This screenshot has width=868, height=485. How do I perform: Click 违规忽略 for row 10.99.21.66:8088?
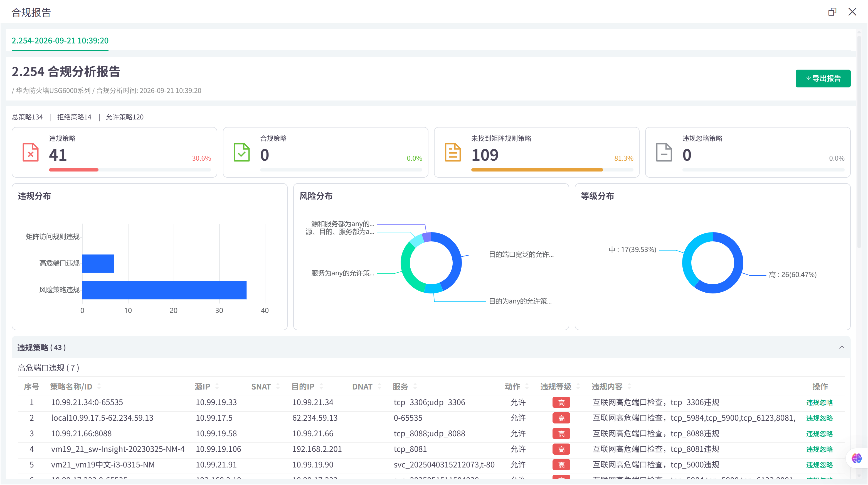click(x=819, y=434)
